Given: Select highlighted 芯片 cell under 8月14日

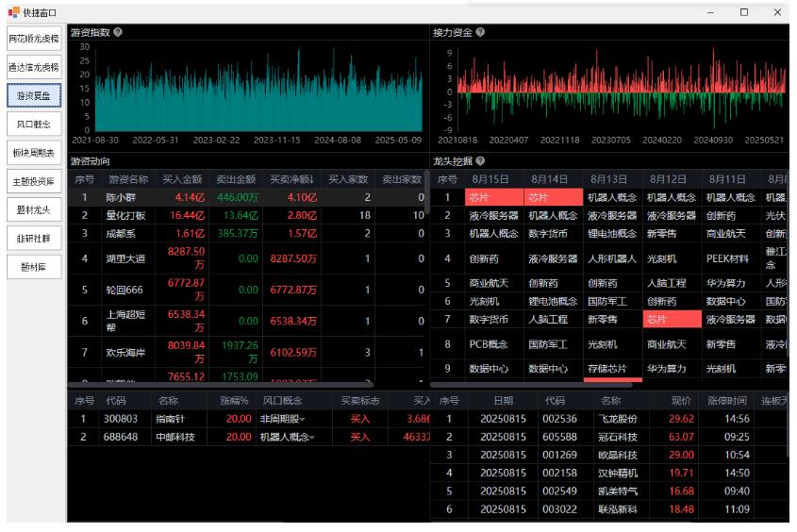Looking at the screenshot, I should [554, 197].
